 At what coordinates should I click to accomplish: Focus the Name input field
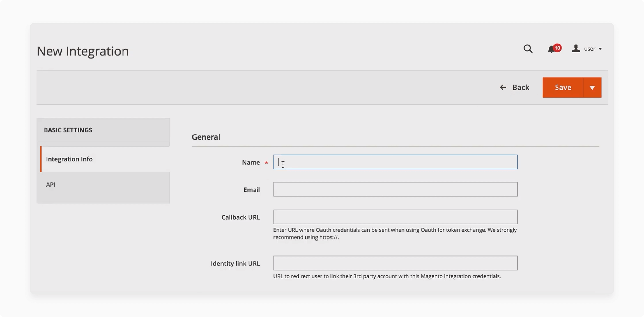[395, 162]
